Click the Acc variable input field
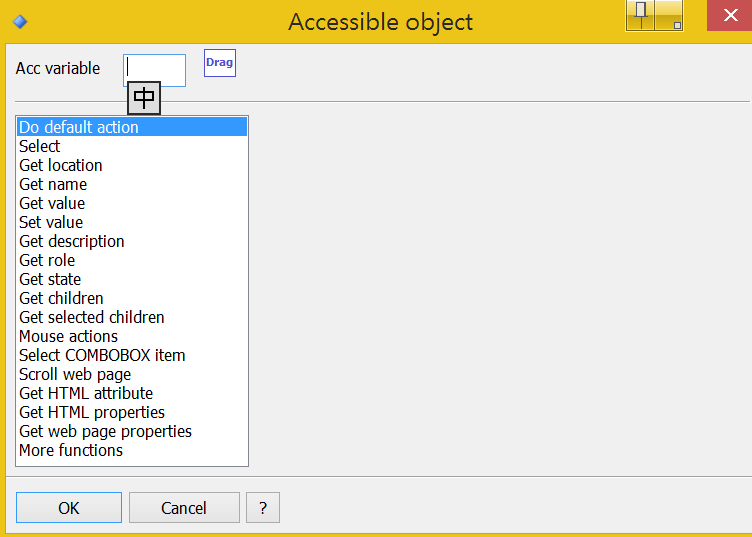 point(154,70)
